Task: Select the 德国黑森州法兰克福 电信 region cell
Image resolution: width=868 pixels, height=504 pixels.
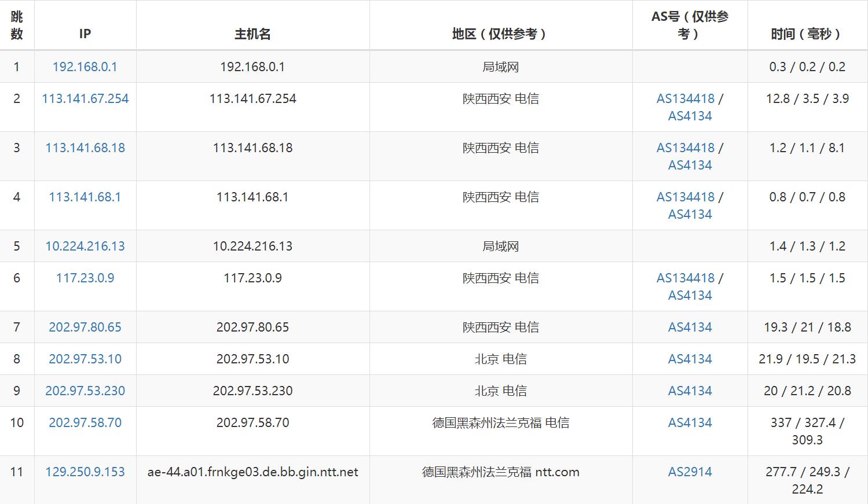Action: tap(501, 431)
